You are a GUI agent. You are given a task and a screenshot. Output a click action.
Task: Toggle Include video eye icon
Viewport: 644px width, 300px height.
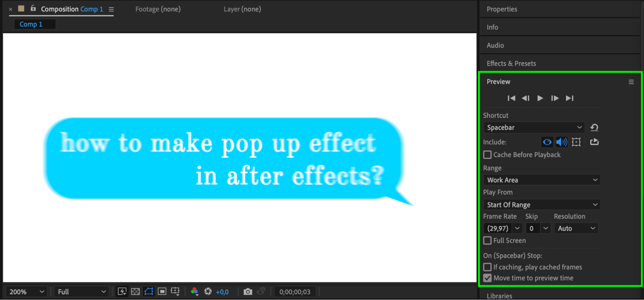[547, 142]
